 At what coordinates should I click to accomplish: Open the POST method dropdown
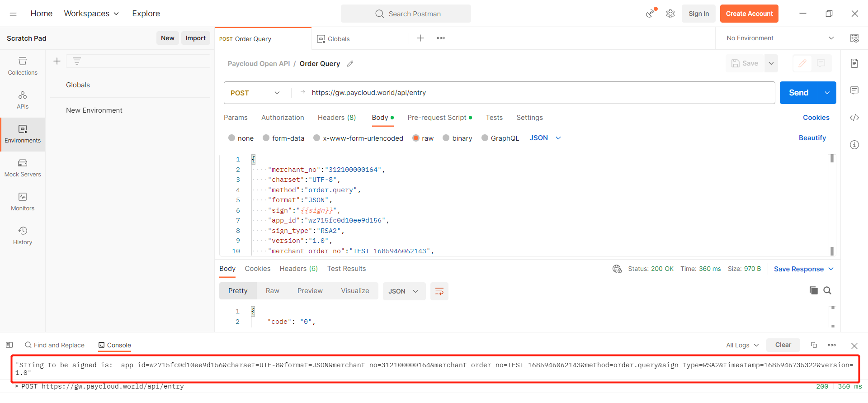(255, 93)
